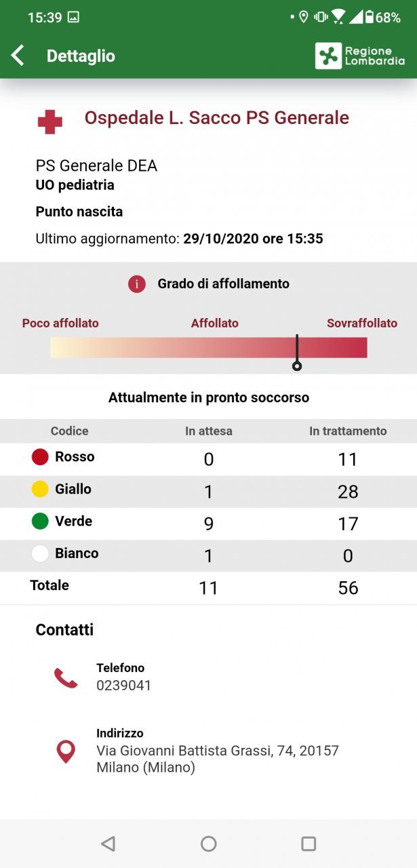Image resolution: width=417 pixels, height=868 pixels.
Task: Tap the Regione Lombardia logo
Action: tap(359, 56)
